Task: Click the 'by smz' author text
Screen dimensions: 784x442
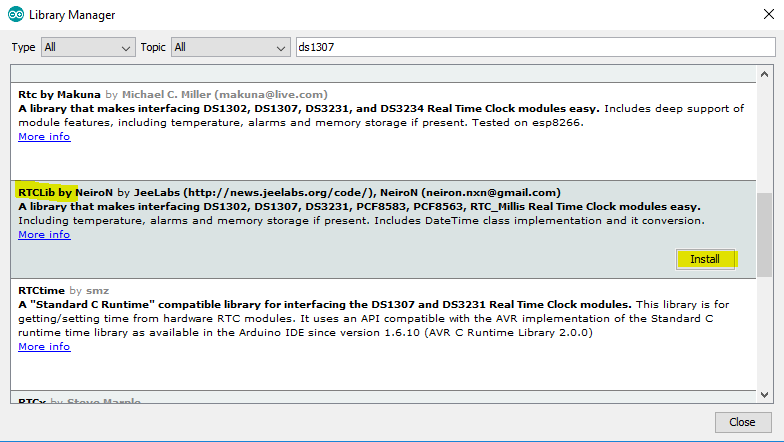Action: click(89, 290)
